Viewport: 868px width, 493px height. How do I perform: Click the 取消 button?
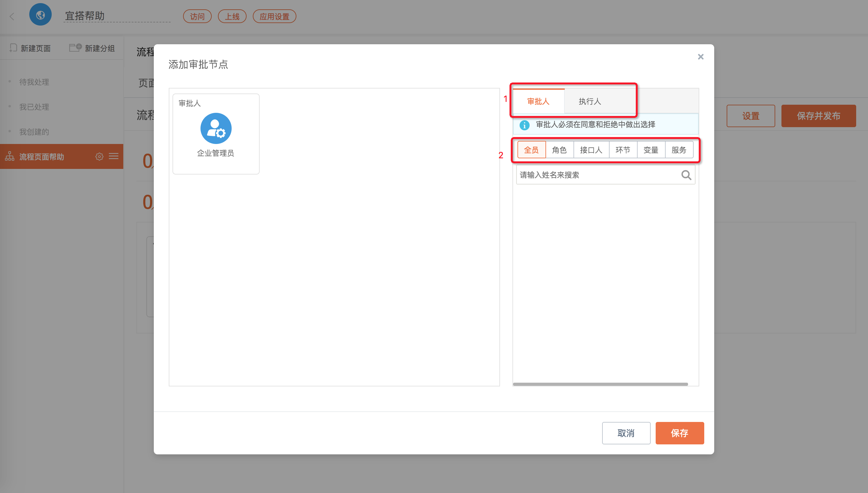pos(626,433)
